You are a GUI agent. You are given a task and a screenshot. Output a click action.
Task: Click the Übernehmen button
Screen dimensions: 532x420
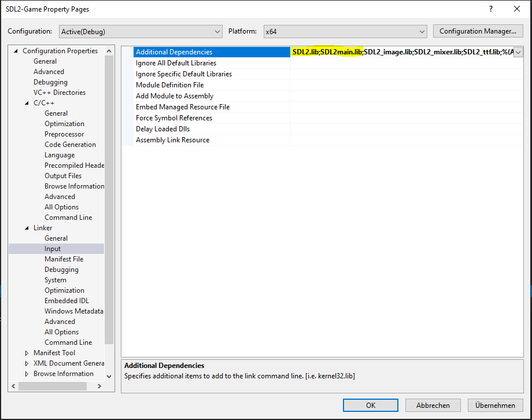coord(495,406)
